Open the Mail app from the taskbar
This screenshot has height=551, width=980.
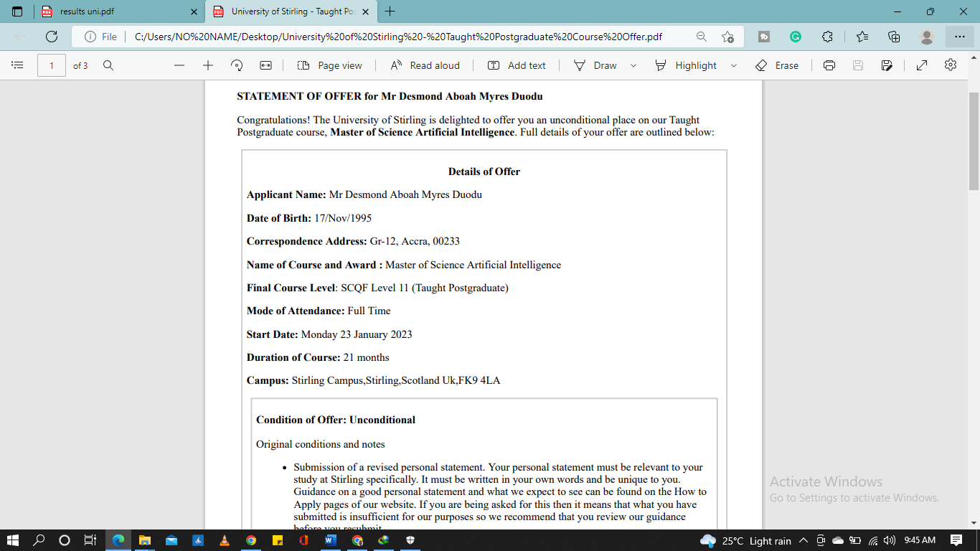pos(171,540)
